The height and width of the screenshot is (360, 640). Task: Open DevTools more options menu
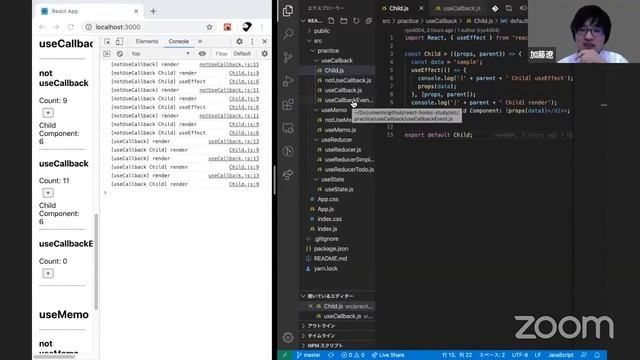[252, 41]
